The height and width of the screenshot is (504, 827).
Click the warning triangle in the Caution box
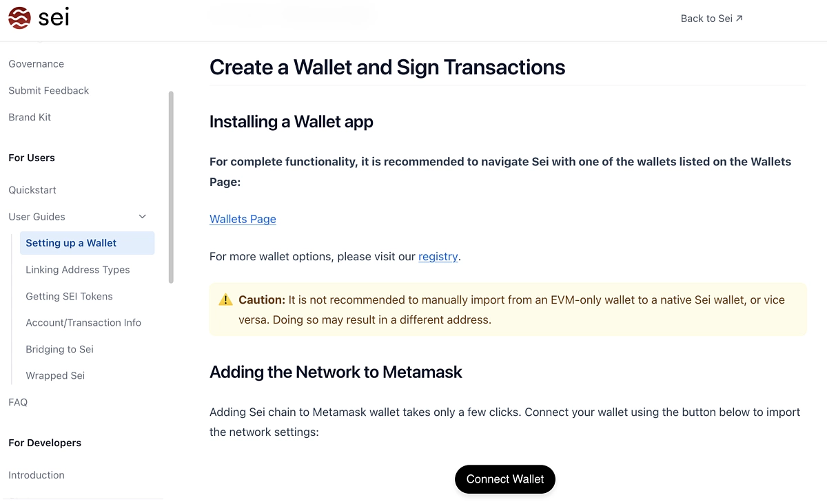[x=225, y=299]
